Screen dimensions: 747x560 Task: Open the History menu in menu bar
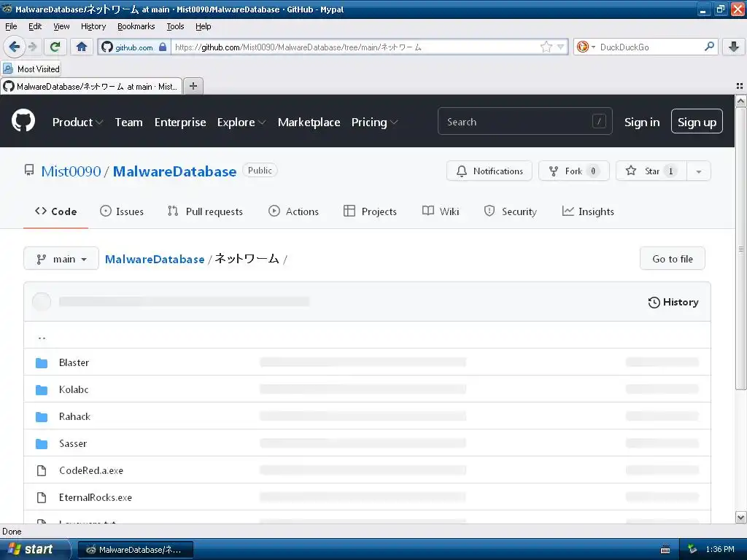pyautogui.click(x=93, y=26)
